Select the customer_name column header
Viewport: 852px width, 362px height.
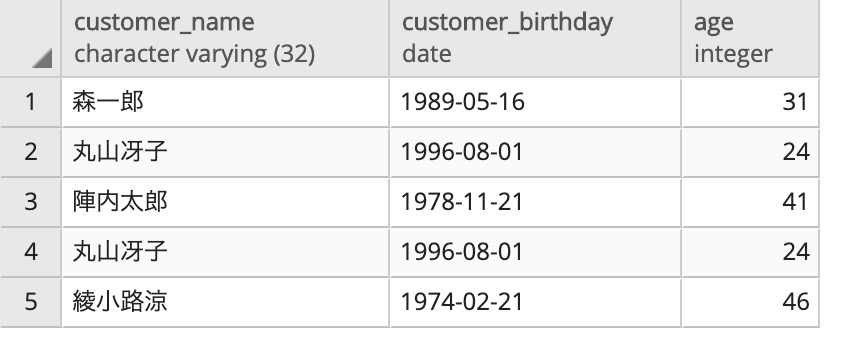click(225, 38)
